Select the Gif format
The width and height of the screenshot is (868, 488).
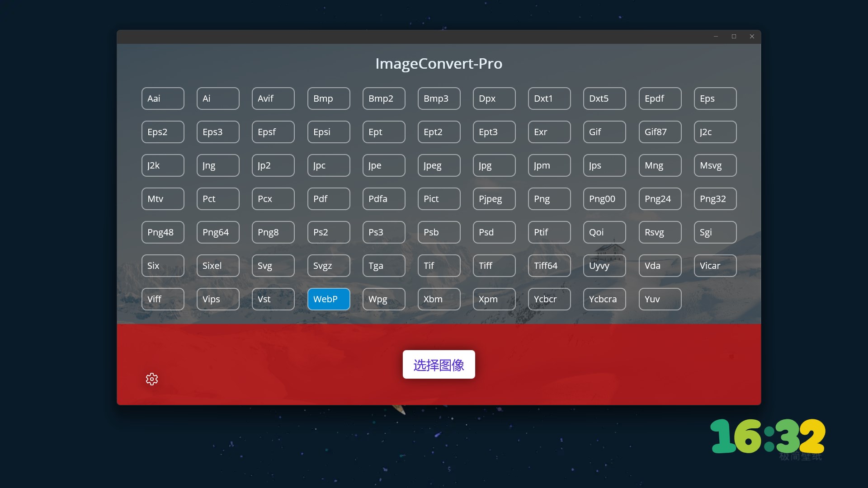tap(604, 132)
